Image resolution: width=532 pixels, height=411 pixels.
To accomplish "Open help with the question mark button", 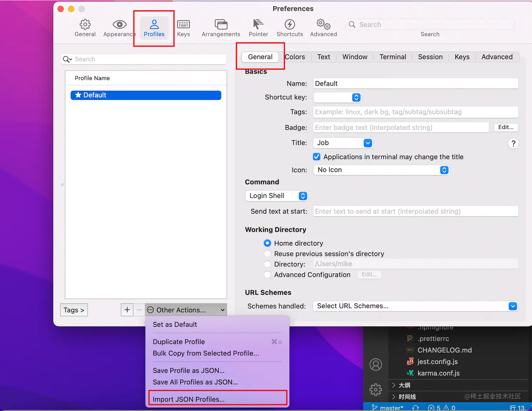I will [x=513, y=143].
